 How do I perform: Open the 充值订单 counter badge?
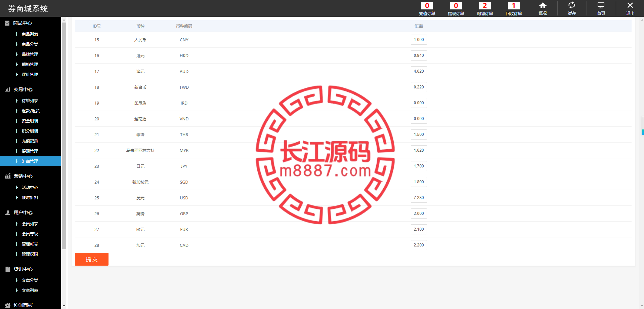[x=427, y=6]
